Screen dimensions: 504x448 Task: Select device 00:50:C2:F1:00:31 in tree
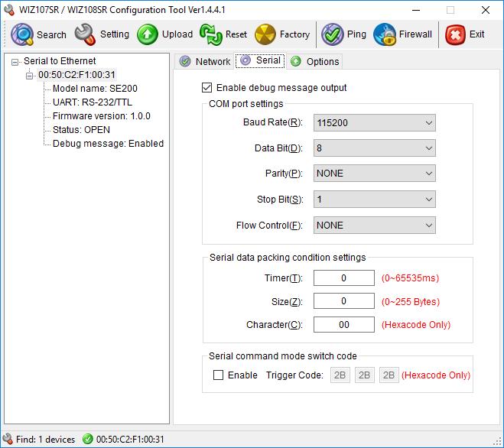(x=76, y=75)
